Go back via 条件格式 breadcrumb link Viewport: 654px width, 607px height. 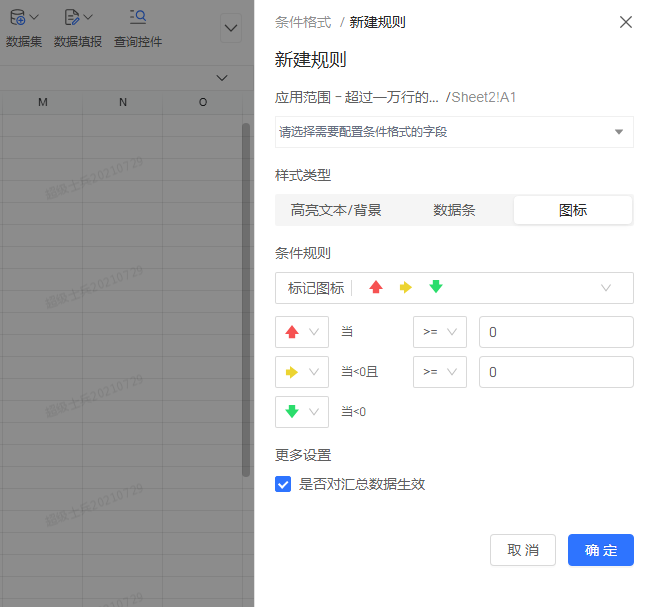302,22
